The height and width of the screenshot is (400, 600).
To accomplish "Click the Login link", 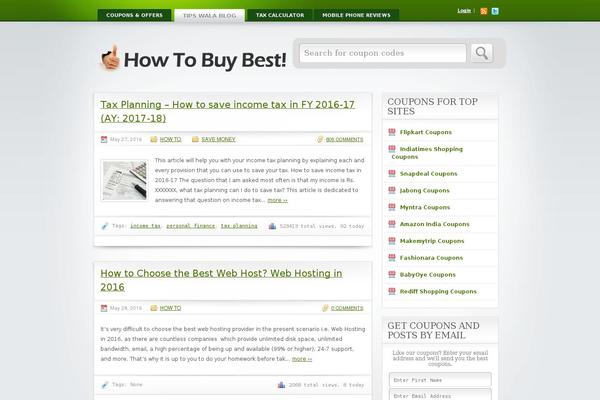I will pyautogui.click(x=464, y=11).
